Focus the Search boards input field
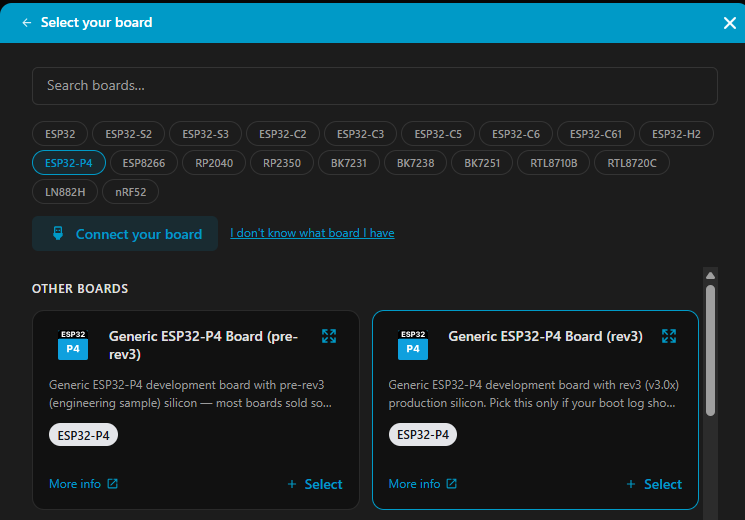This screenshot has height=520, width=745. tap(374, 86)
